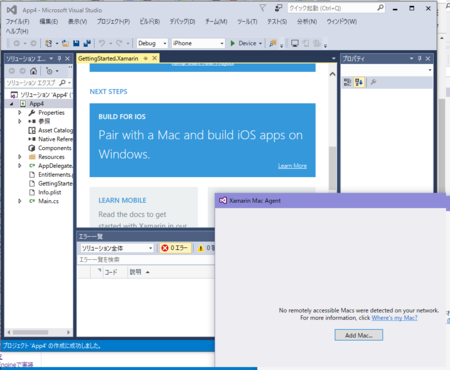Select the Info.plist file
450x370 pixels.
tap(45, 192)
